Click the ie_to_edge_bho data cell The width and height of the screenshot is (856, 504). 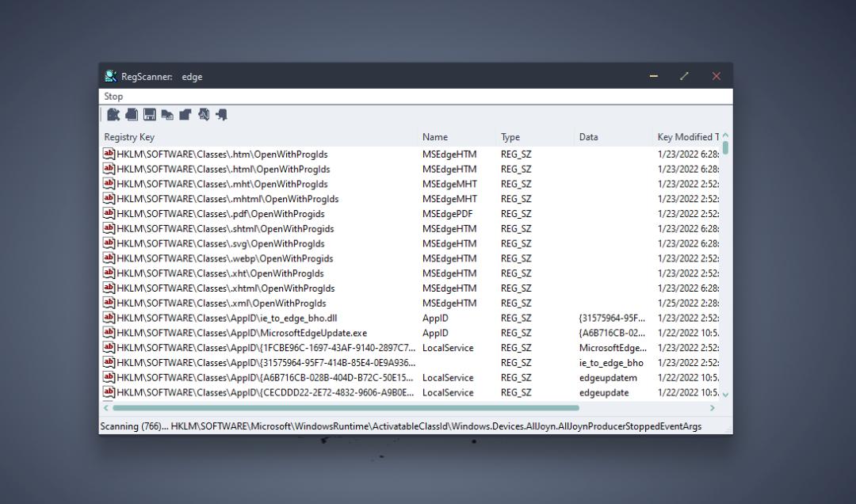point(611,363)
